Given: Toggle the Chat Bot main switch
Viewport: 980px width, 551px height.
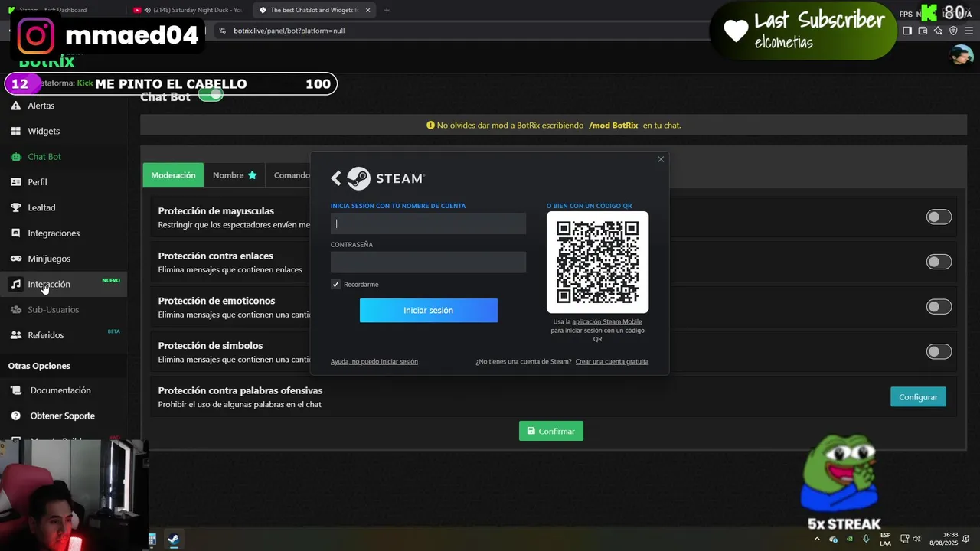Looking at the screenshot, I should [211, 95].
